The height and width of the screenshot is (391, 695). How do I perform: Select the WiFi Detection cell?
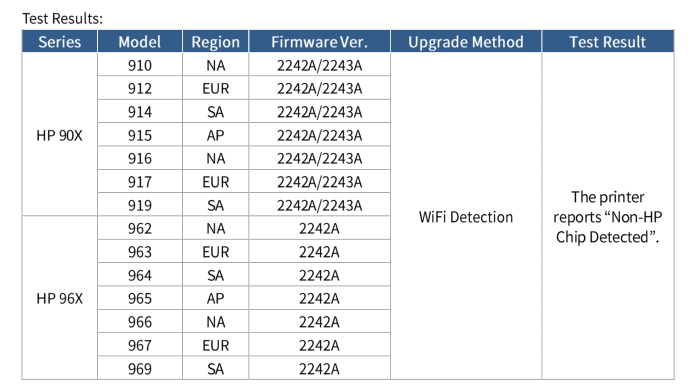(466, 217)
